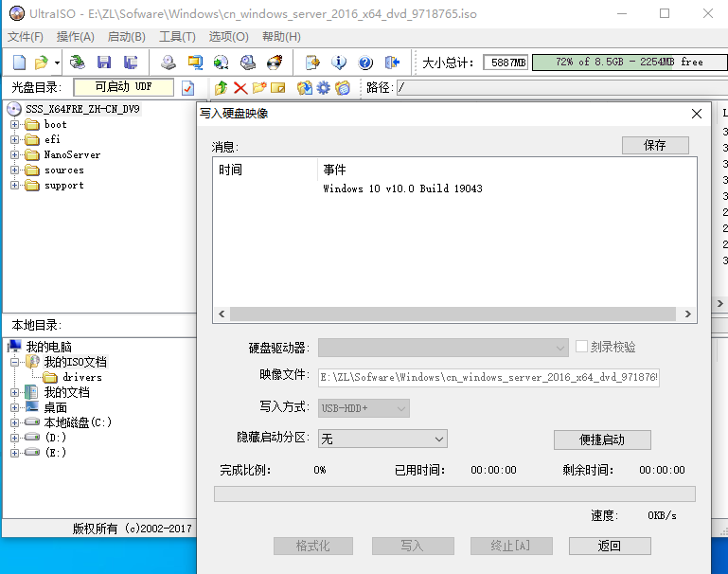
Task: Open the dropdown arrow beside Open icon
Action: tap(57, 63)
